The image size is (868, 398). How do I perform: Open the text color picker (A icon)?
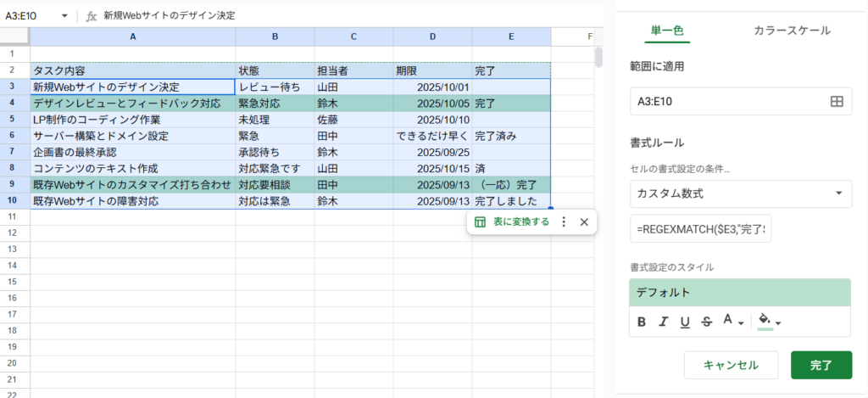coord(732,321)
